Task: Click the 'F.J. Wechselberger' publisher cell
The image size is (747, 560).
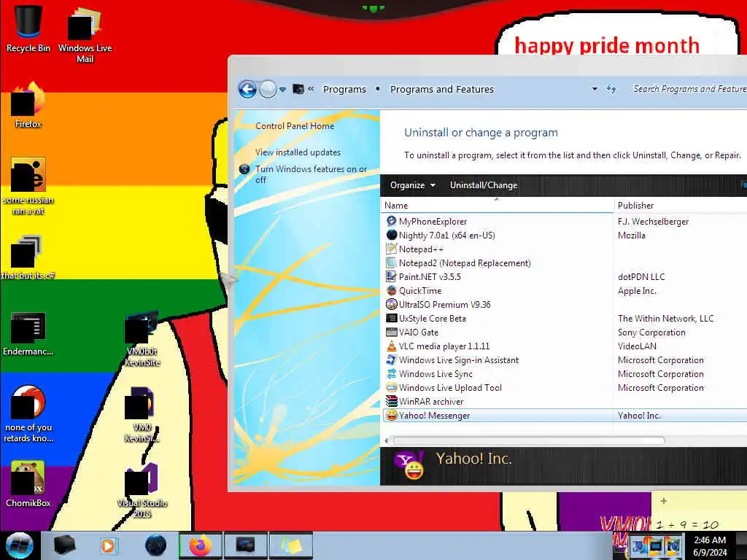Action: [x=653, y=221]
